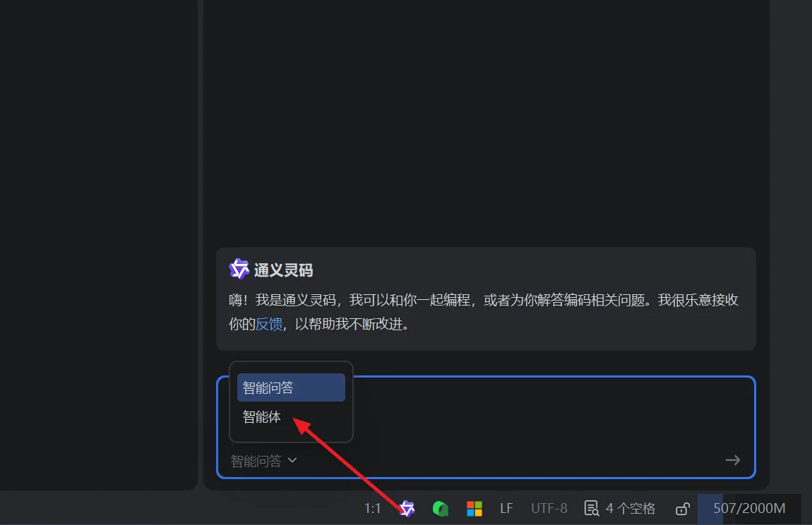Collapse the mode selector chevron under input
The image size is (812, 525).
[292, 461]
